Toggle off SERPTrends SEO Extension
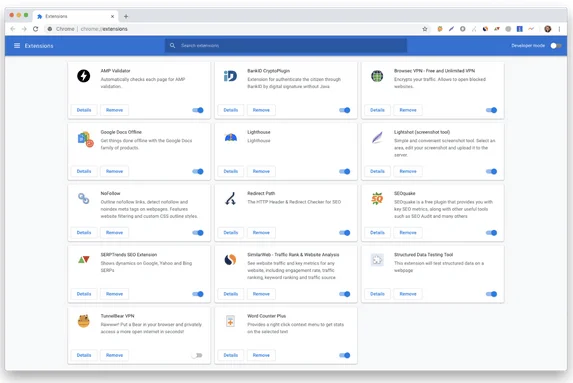This screenshot has height=383, width=573. coord(198,294)
